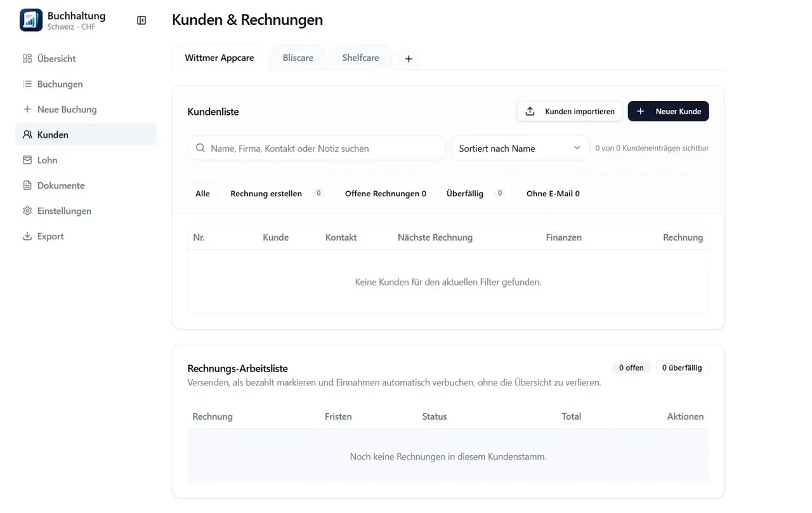Click the 'Schweiz - CHF' subtitle
812x513 pixels.
tap(71, 27)
